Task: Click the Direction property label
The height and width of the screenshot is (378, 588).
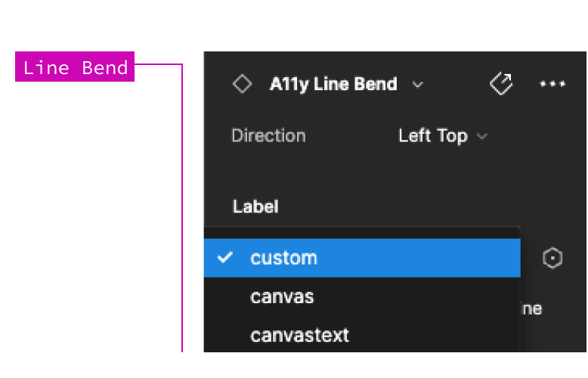Action: click(268, 136)
